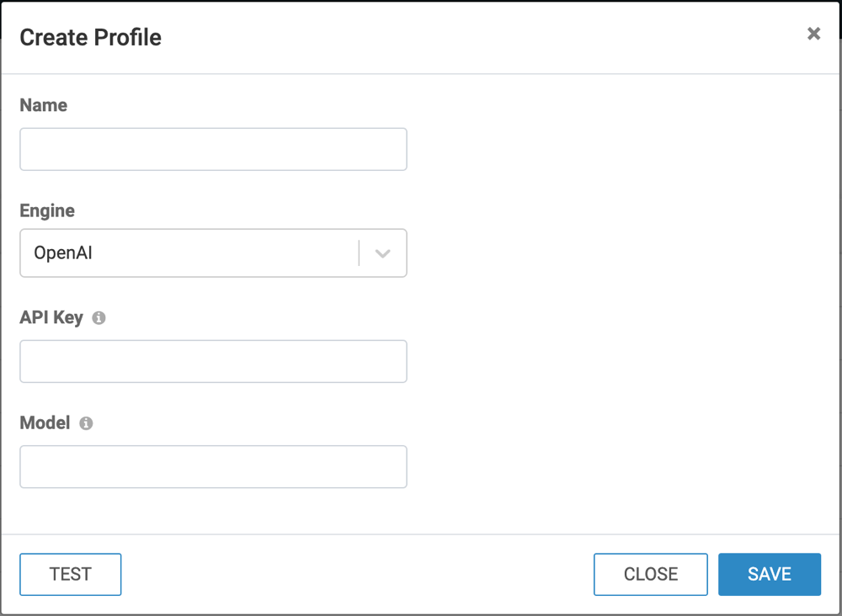Click the API Key label text
The height and width of the screenshot is (616, 842).
tap(51, 317)
